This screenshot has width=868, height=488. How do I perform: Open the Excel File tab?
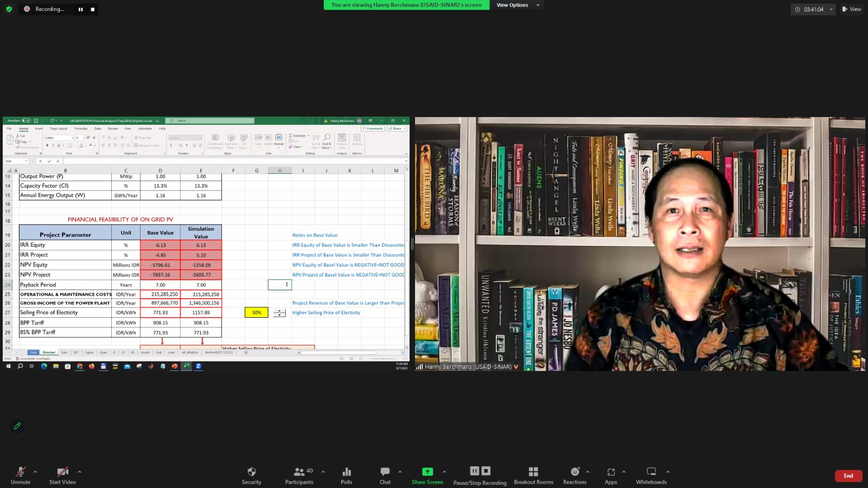[x=9, y=129]
